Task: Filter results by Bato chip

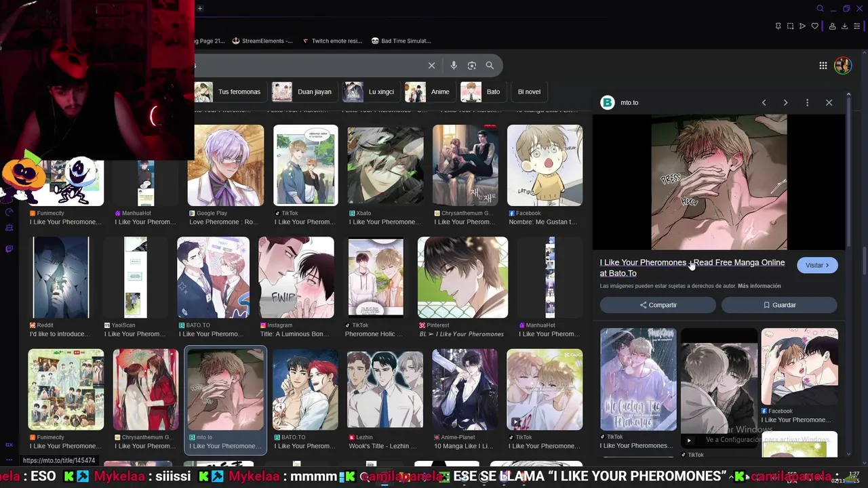Action: pyautogui.click(x=482, y=91)
